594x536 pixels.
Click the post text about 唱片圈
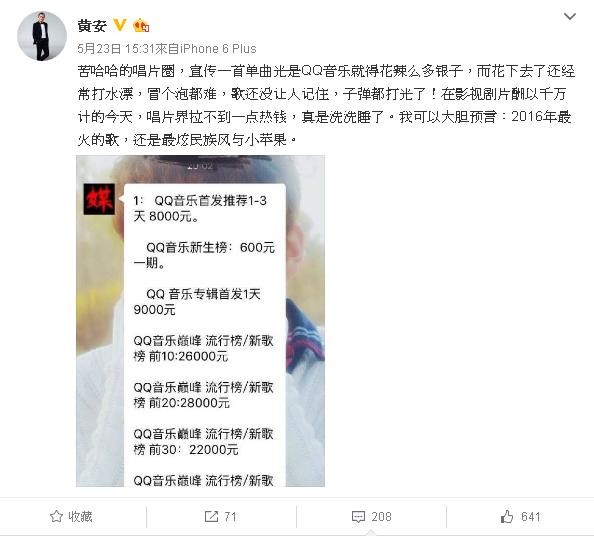pyautogui.click(x=326, y=105)
